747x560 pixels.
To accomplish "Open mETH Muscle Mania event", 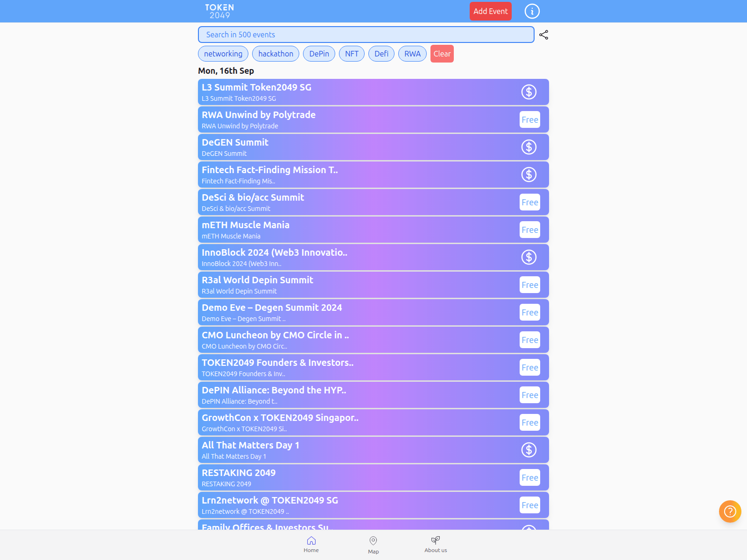I will (x=373, y=230).
